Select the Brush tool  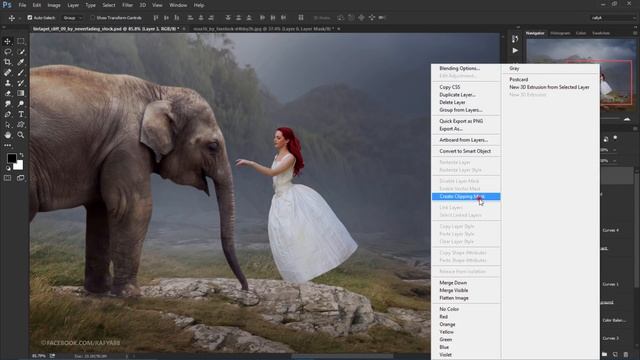coord(20,73)
